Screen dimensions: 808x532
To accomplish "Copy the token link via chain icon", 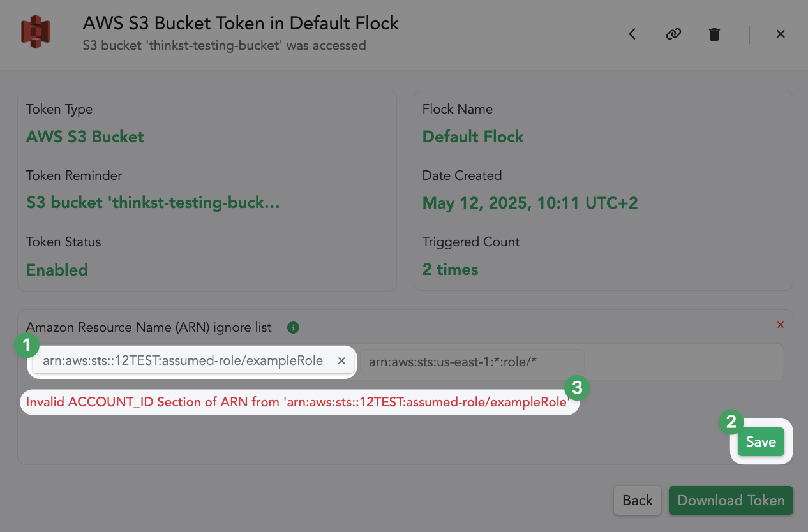I will click(x=673, y=34).
